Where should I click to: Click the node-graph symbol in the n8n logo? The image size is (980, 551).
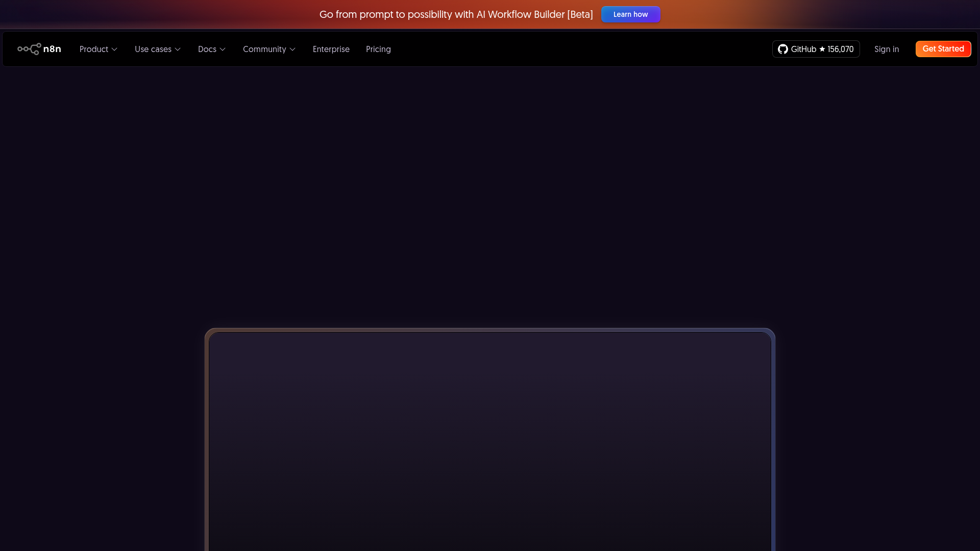point(28,49)
